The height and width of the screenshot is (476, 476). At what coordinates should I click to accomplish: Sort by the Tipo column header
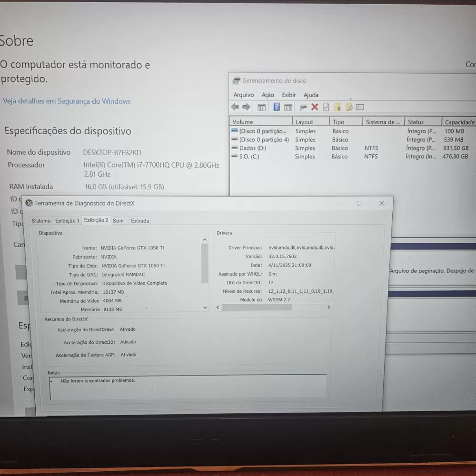[346, 122]
